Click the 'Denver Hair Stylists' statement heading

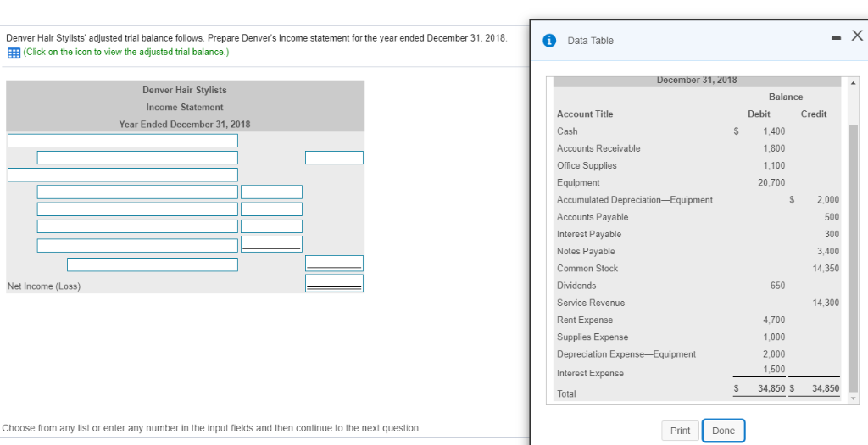(x=184, y=90)
